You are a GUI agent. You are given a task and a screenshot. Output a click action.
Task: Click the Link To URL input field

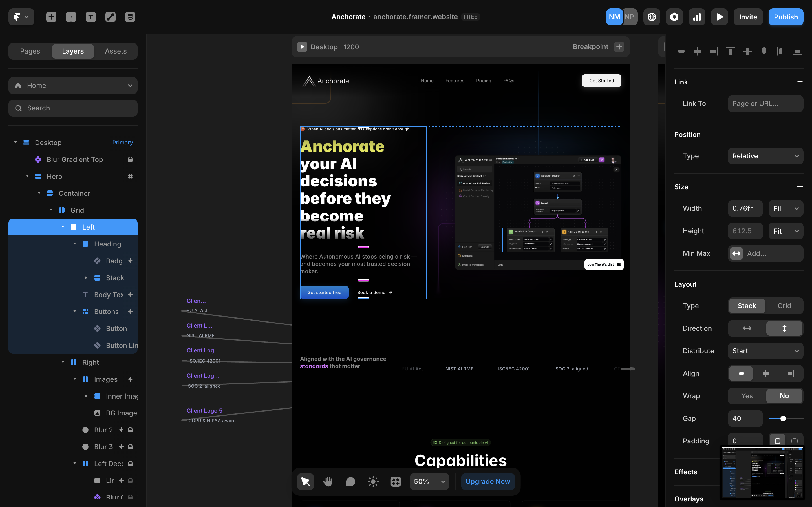point(765,104)
